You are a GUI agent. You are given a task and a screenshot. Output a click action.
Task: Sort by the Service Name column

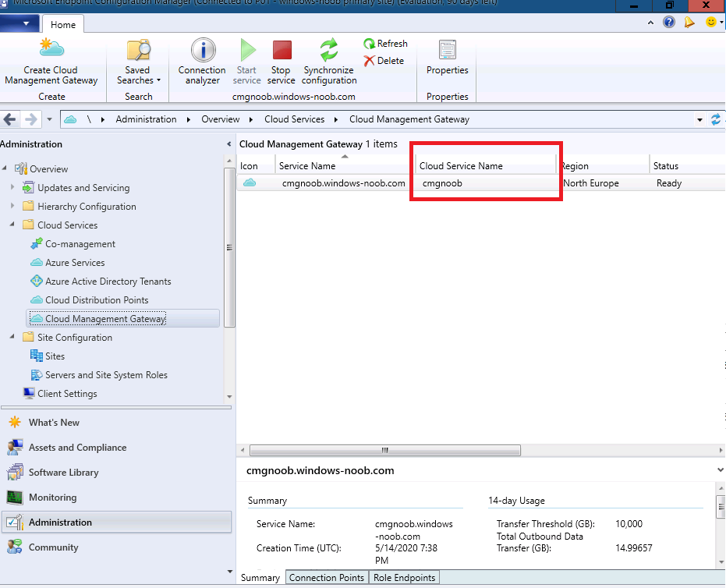(345, 166)
